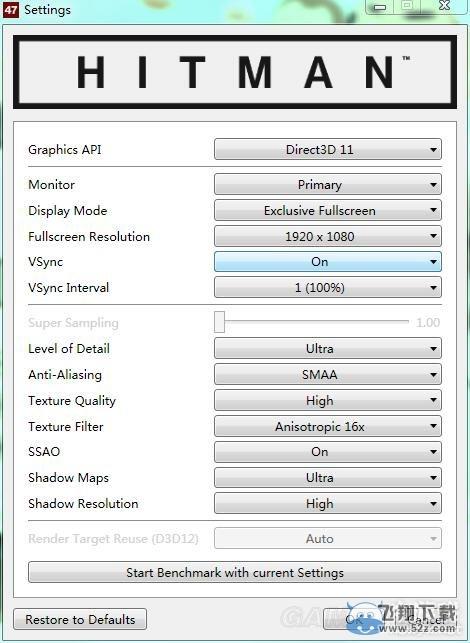Toggle the SSAO setting dropdown
The width and height of the screenshot is (470, 643).
(327, 452)
